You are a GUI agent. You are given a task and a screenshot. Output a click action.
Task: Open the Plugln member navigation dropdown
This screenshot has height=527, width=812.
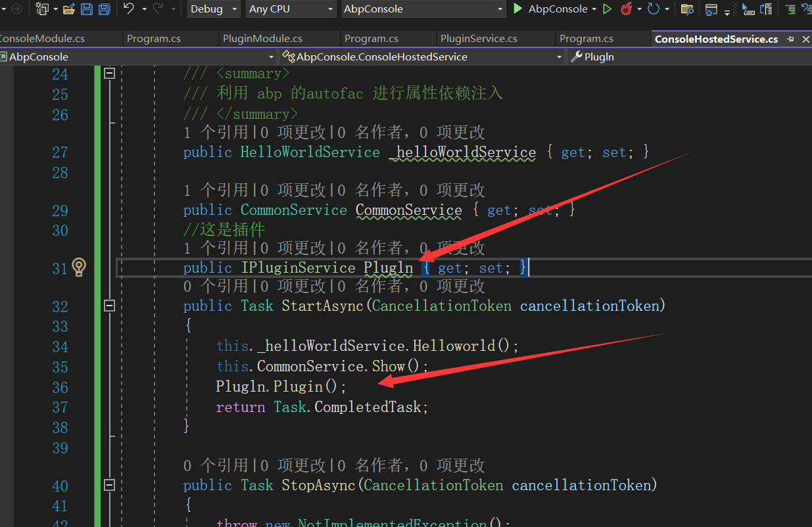[689, 57]
